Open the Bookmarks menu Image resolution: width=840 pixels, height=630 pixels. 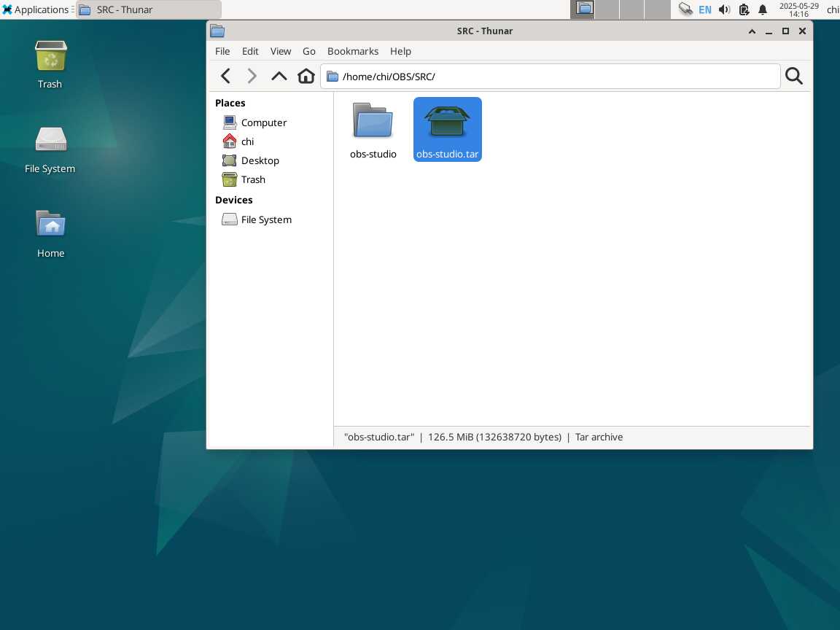pos(353,51)
